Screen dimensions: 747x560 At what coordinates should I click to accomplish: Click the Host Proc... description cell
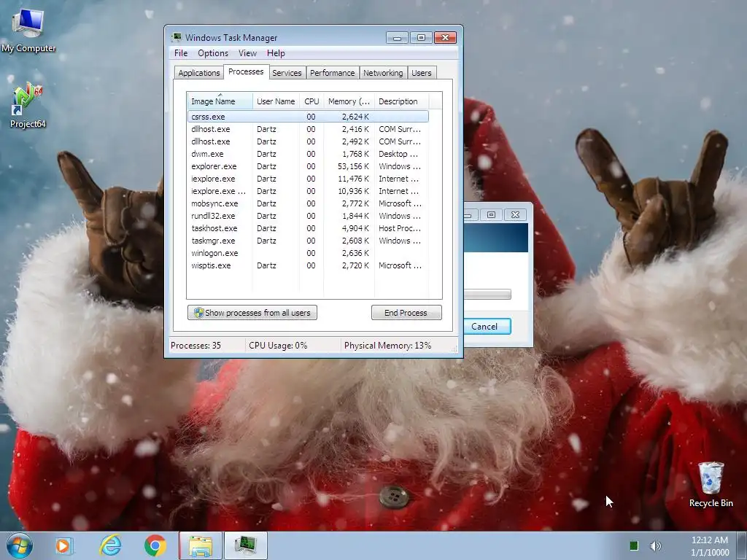pos(400,228)
